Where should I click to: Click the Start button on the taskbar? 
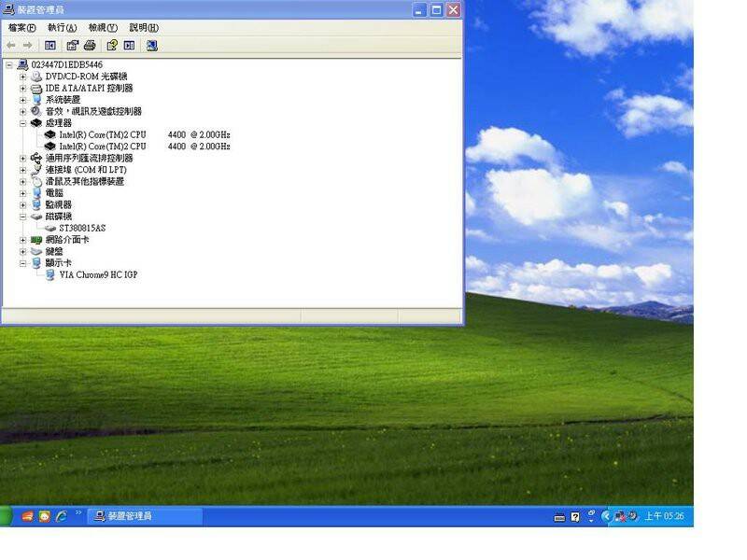point(6,516)
